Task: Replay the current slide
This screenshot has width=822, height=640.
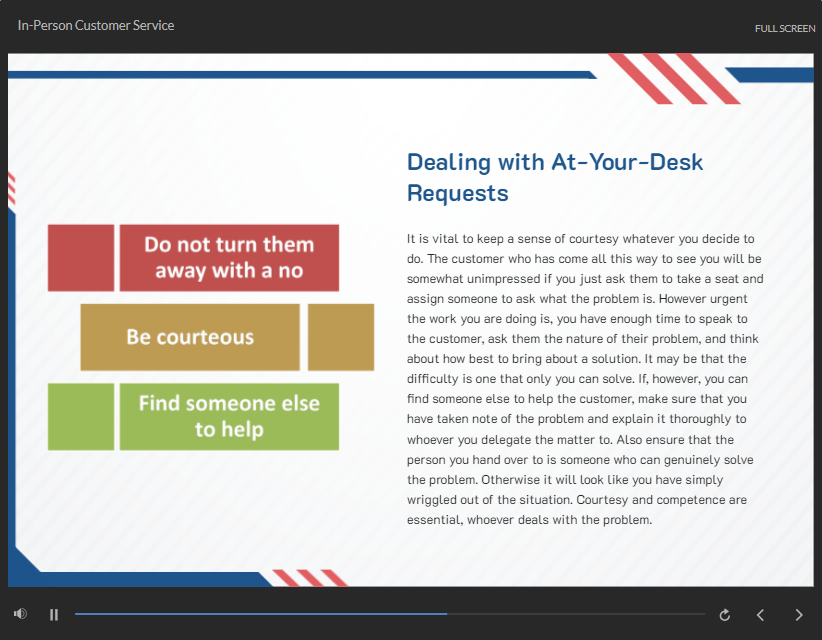Action: click(x=725, y=615)
